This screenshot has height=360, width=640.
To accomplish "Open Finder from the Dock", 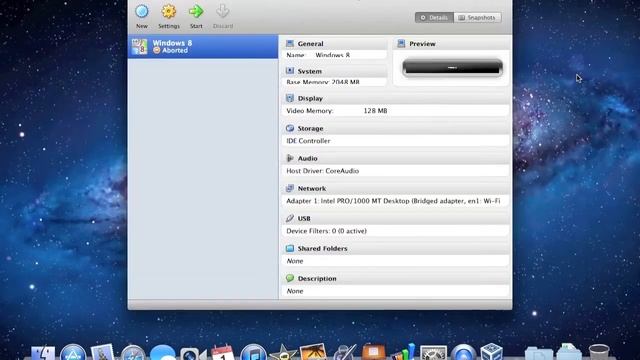I will click(43, 353).
